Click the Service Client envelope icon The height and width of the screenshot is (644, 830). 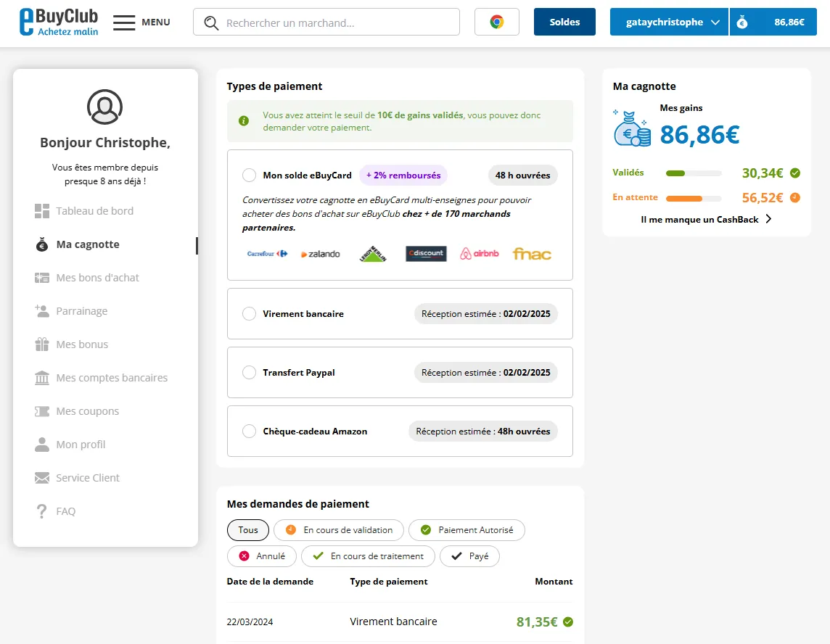tap(42, 478)
